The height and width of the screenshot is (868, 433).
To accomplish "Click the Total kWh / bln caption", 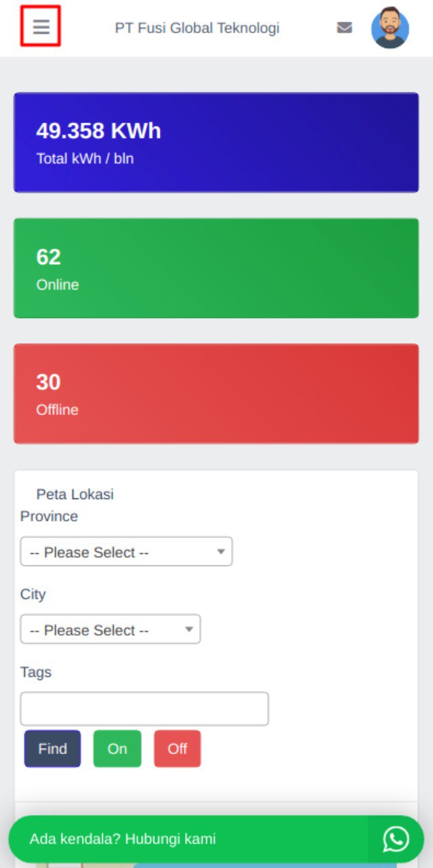I will coord(85,159).
